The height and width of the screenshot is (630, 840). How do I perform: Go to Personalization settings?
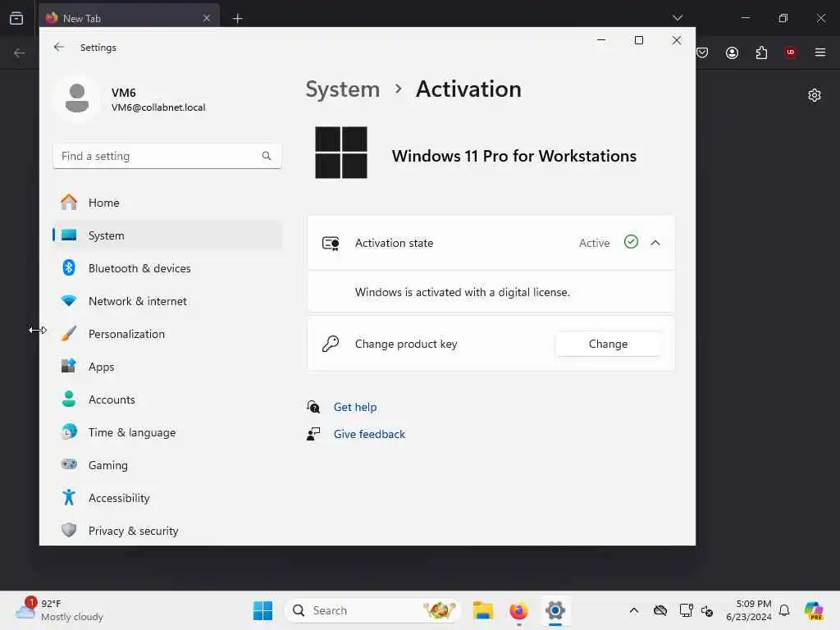point(167,334)
